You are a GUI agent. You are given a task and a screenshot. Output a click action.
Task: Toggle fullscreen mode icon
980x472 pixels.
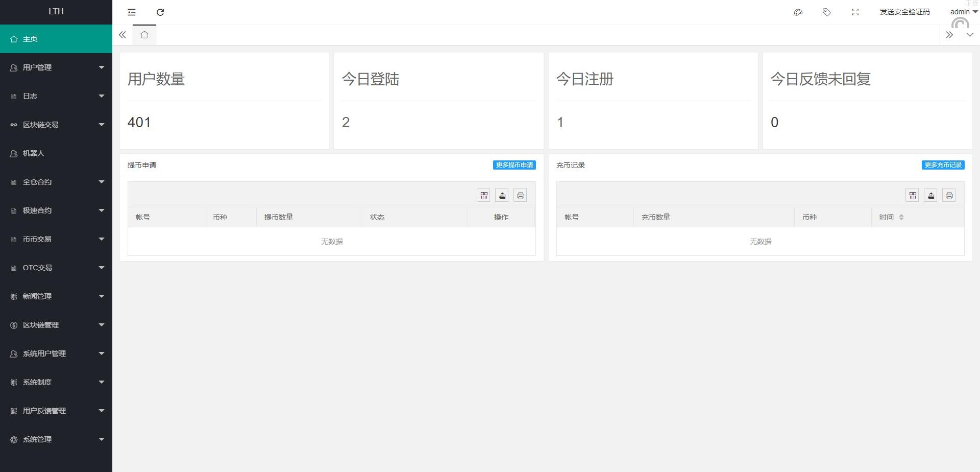(x=855, y=12)
